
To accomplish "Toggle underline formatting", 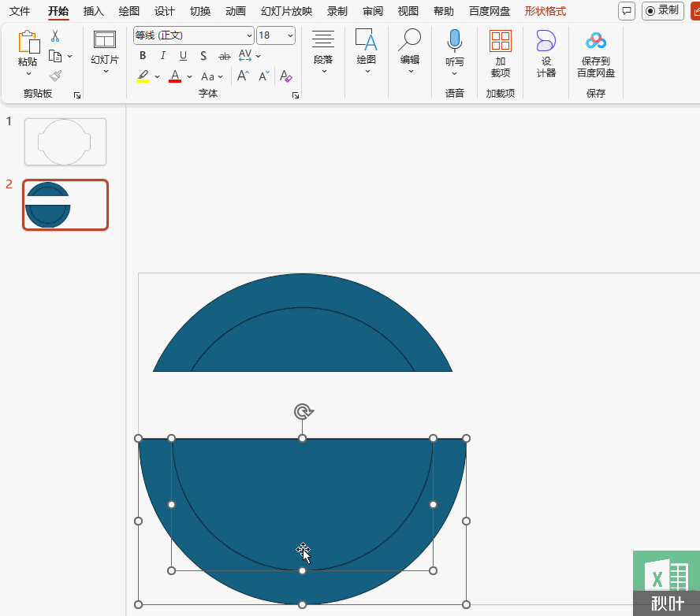I will 183,56.
